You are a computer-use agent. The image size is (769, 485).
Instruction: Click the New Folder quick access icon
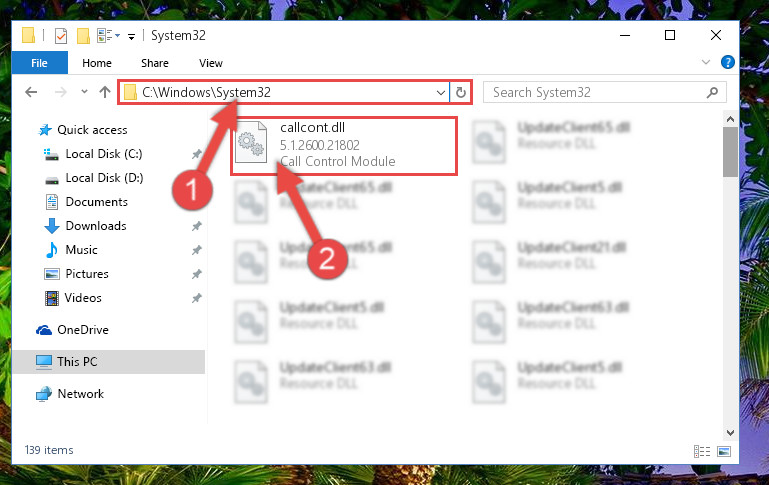(83, 36)
